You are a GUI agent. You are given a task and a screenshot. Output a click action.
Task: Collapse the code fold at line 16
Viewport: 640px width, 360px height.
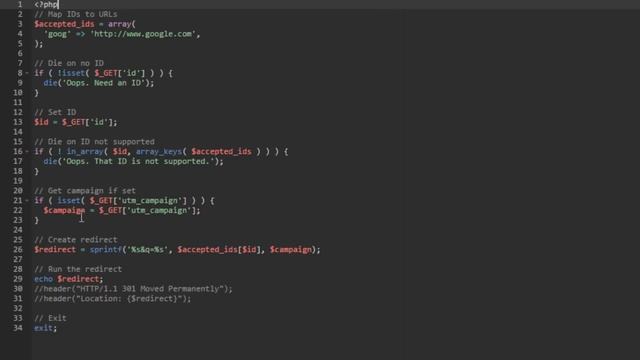[27, 151]
